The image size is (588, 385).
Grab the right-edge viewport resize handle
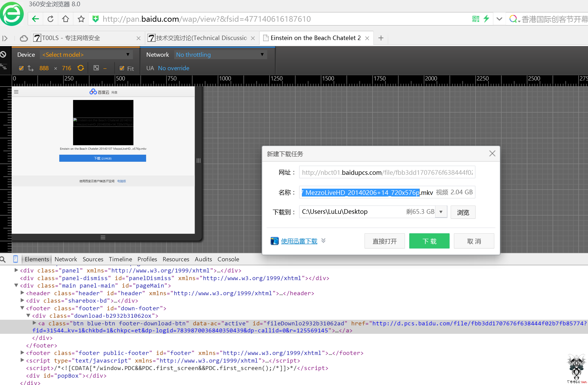[x=198, y=161]
